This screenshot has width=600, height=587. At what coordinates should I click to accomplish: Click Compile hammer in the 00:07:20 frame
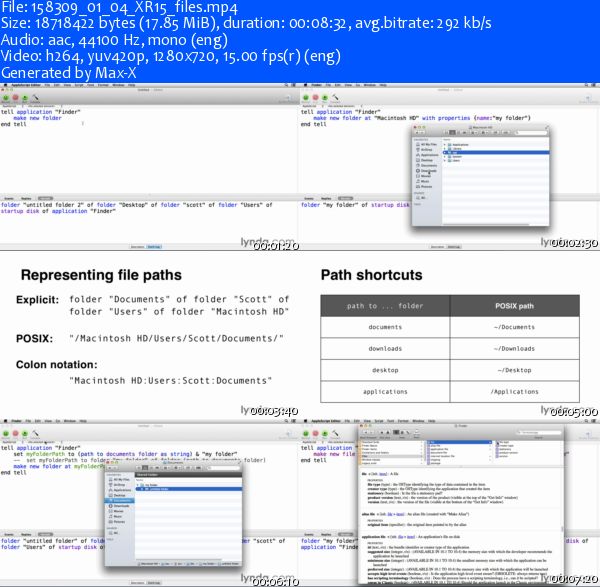coord(335,434)
